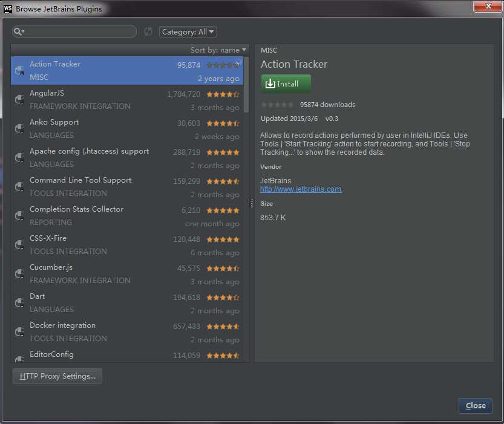Click the refresh plugin list icon
Image resolution: width=504 pixels, height=424 pixels.
[148, 31]
